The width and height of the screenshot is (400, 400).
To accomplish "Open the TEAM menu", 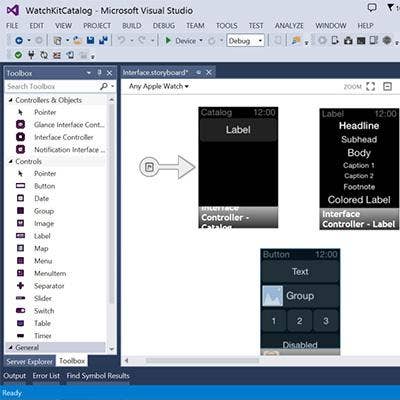I will click(x=195, y=26).
